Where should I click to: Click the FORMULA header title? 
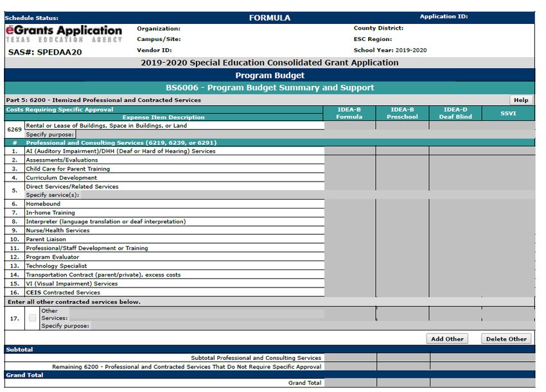[270, 18]
